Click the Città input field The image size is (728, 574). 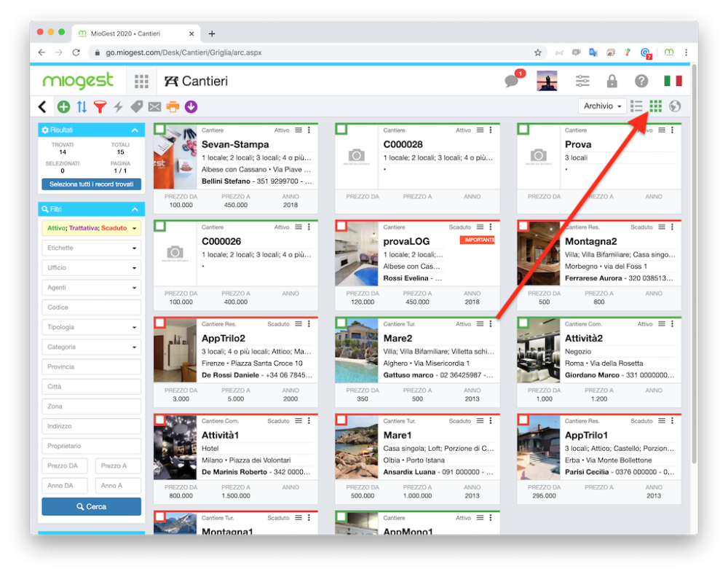pyautogui.click(x=92, y=387)
